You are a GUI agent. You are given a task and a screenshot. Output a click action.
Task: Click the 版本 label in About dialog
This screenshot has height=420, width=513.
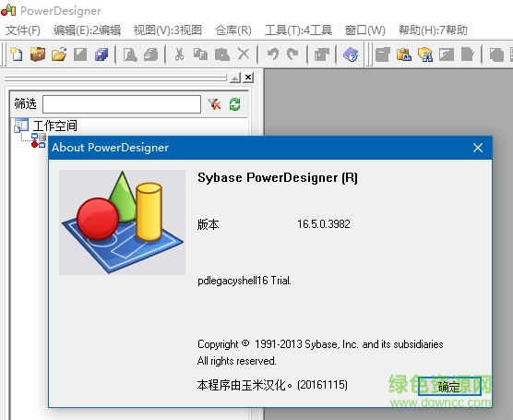click(x=209, y=224)
